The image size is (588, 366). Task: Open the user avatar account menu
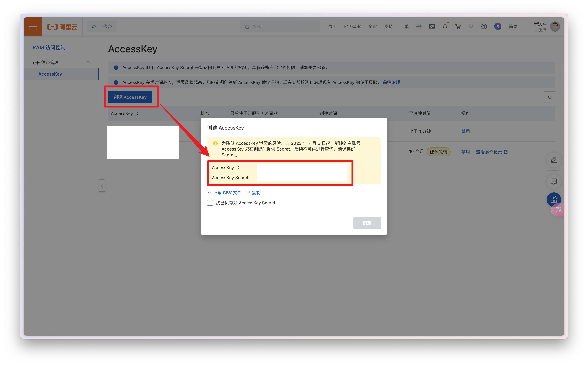click(555, 26)
